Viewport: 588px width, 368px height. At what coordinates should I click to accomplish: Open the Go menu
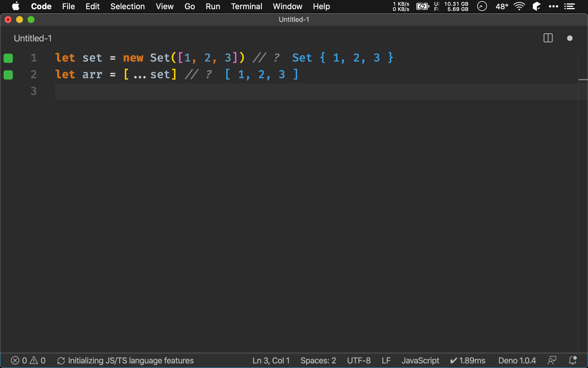point(189,6)
